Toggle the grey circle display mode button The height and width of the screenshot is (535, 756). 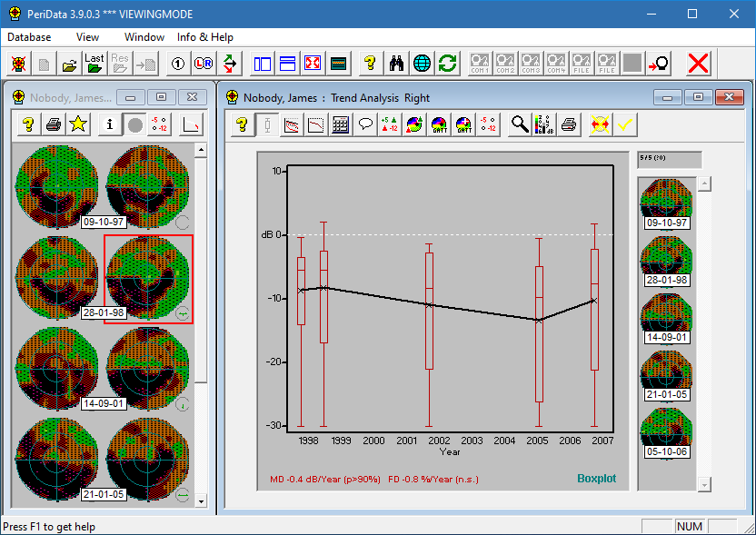point(134,124)
